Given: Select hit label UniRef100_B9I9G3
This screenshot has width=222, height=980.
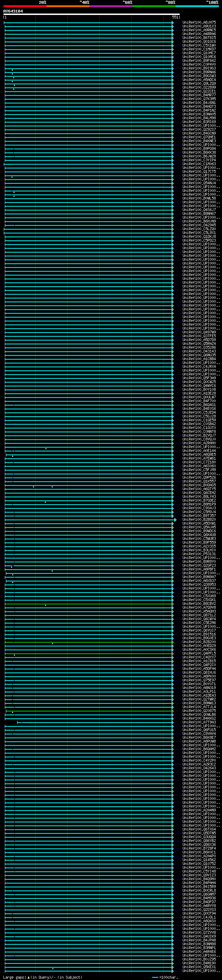Looking at the screenshot, I should click(x=199, y=68).
